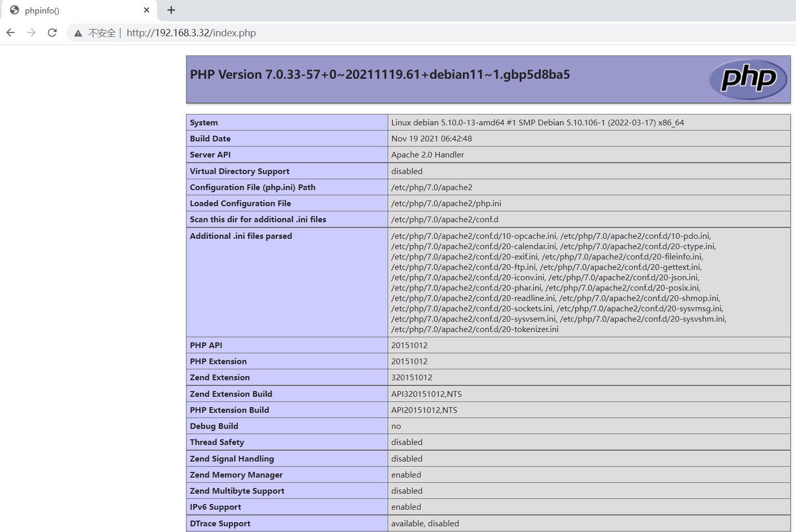Image resolution: width=796 pixels, height=532 pixels.
Task: Click the PHP logo image
Action: pyautogui.click(x=747, y=79)
